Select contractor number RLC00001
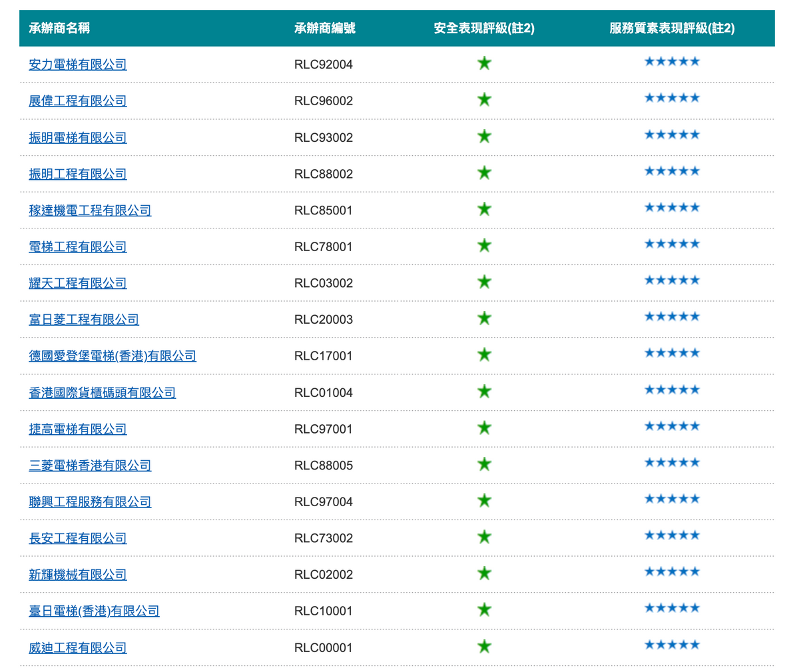 point(324,648)
